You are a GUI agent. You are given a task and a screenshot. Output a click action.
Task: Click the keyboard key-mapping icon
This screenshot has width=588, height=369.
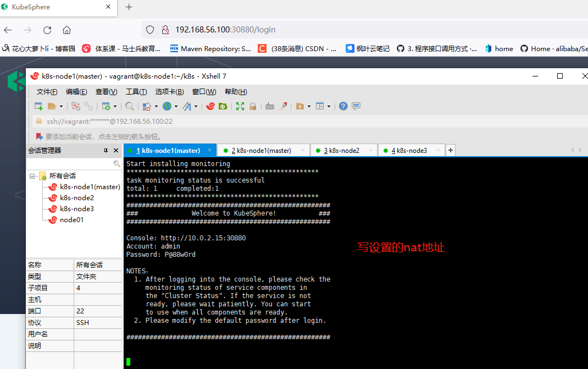270,106
